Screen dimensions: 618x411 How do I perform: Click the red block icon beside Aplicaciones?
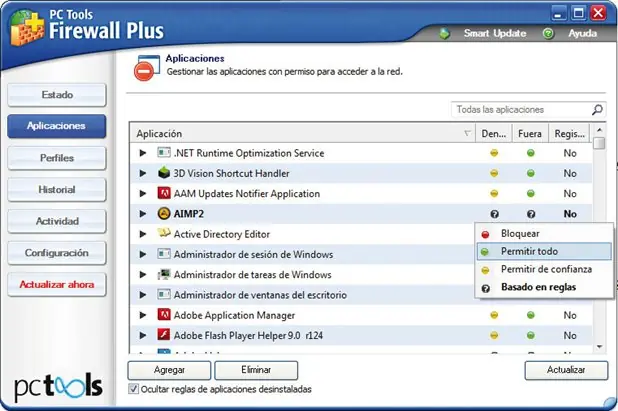pos(144,72)
